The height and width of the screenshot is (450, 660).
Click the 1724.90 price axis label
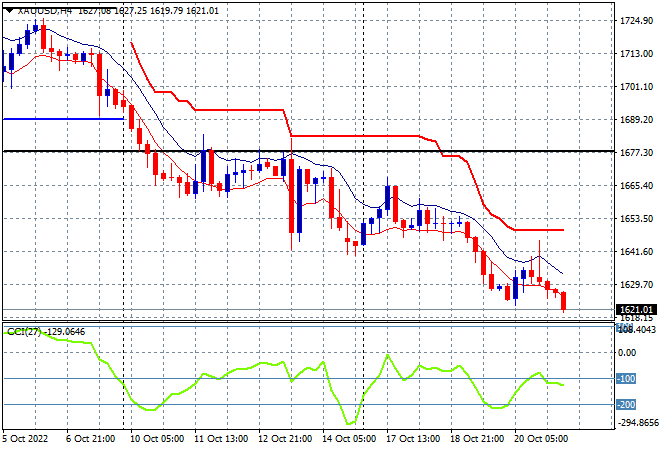636,21
